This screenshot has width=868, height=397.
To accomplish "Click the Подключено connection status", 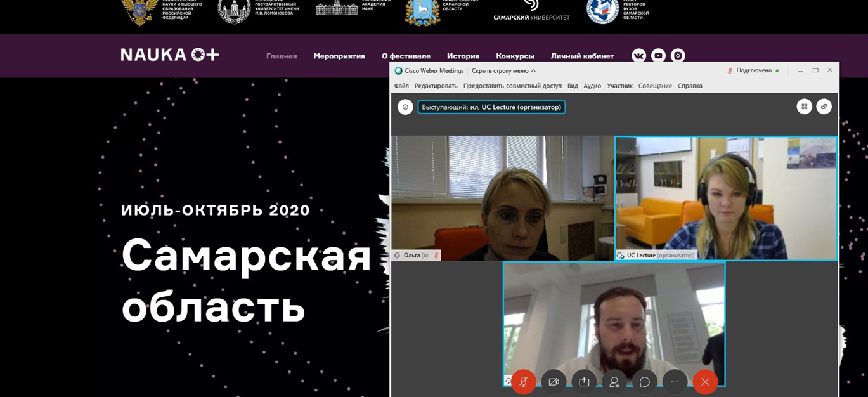I will point(753,70).
